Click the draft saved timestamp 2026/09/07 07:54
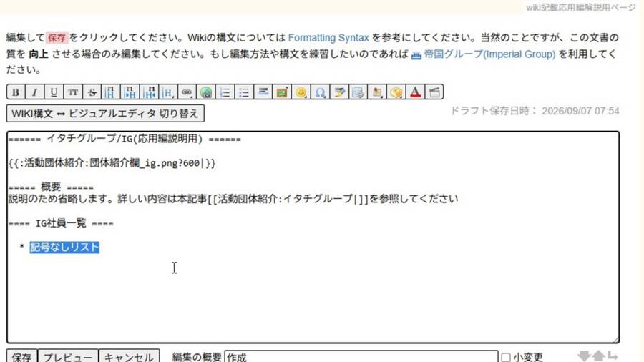 (x=580, y=111)
